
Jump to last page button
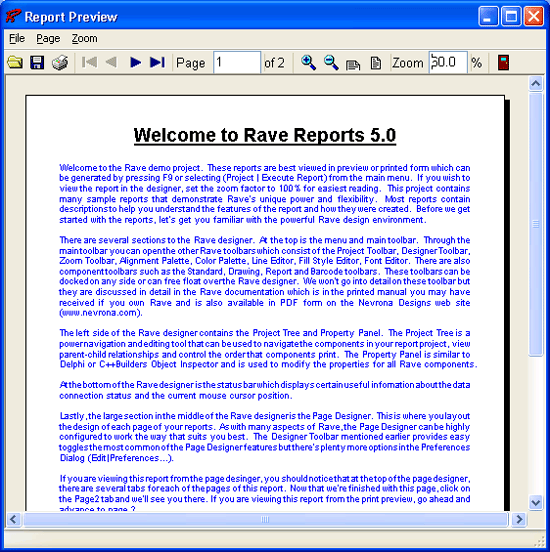click(157, 62)
